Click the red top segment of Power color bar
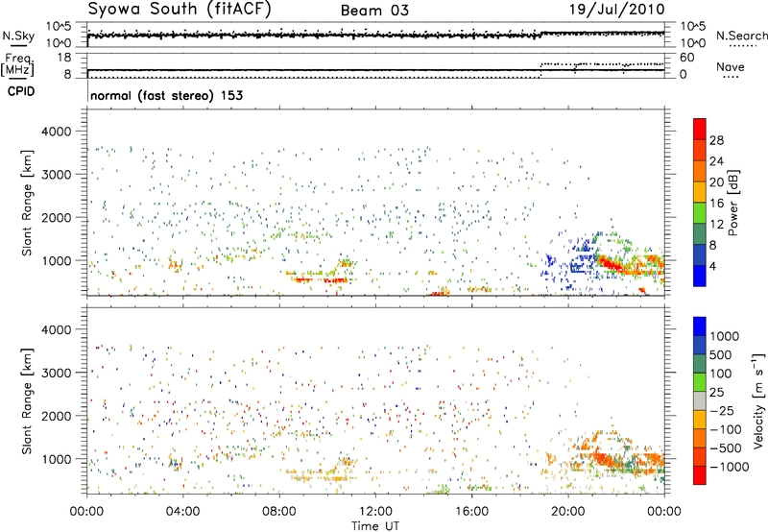768x532 pixels. click(700, 129)
